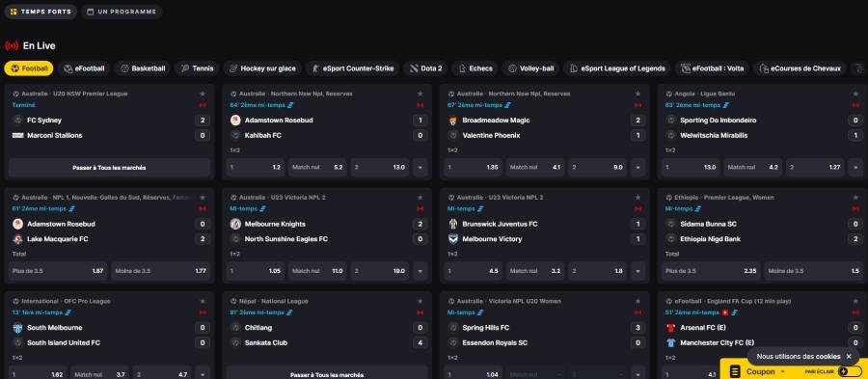The width and height of the screenshot is (868, 379).
Task: Click South Melbourne team crest
Action: click(x=17, y=328)
